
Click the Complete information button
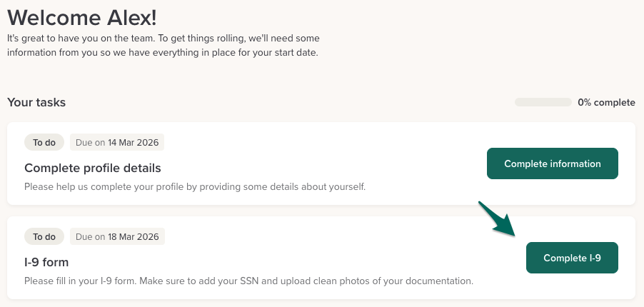point(552,163)
